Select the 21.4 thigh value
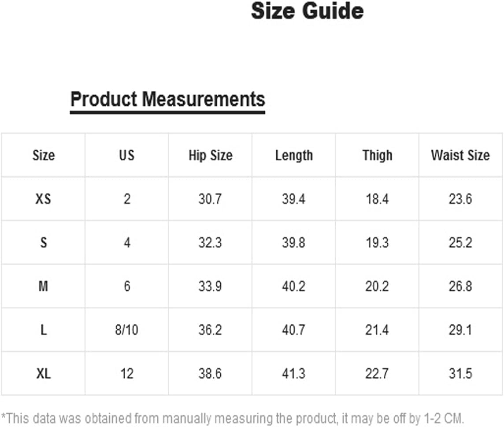This screenshot has height=427, width=504. click(377, 330)
